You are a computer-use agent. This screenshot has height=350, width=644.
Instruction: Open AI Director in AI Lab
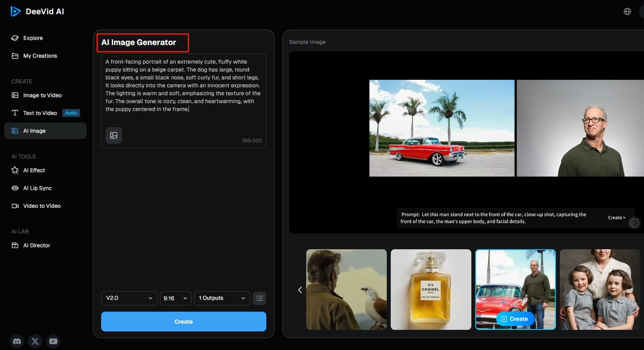pos(37,245)
